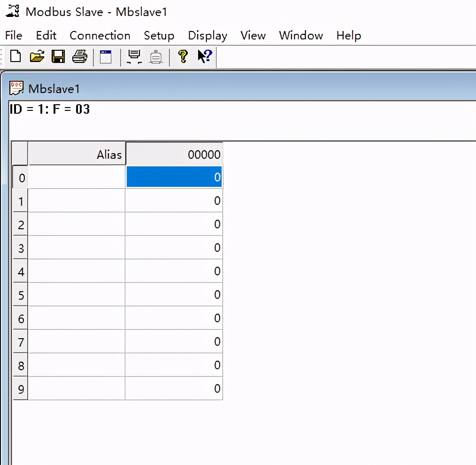
Task: Click the yellow question mark About icon
Action: tap(183, 57)
